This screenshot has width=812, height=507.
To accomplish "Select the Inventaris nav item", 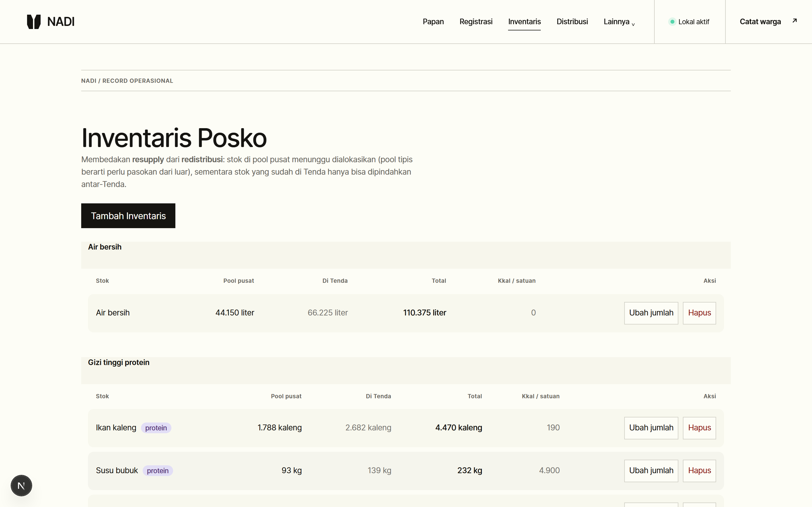I will (x=524, y=22).
